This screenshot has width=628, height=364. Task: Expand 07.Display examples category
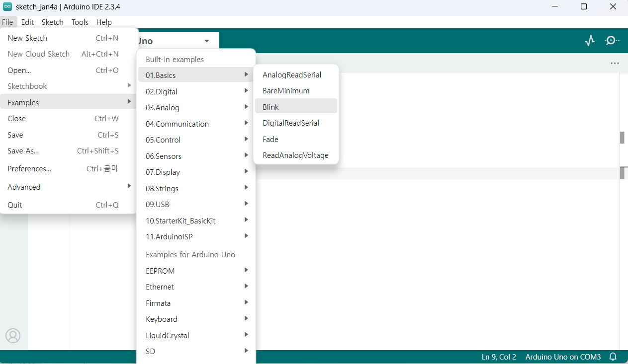(196, 172)
